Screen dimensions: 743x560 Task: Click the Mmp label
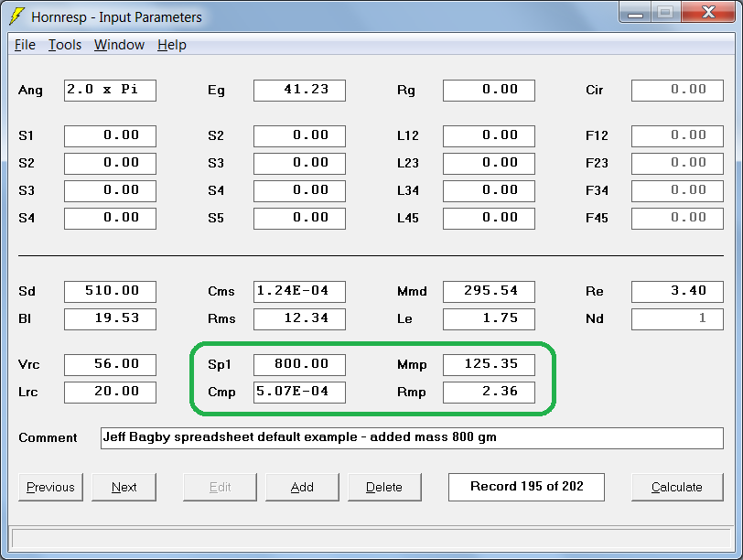(412, 365)
